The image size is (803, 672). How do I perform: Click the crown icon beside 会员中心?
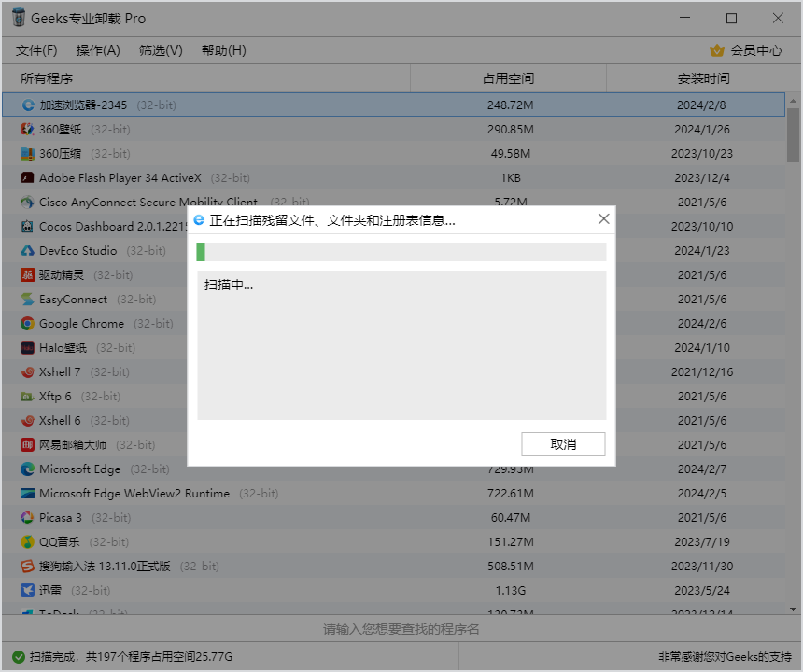click(x=717, y=50)
